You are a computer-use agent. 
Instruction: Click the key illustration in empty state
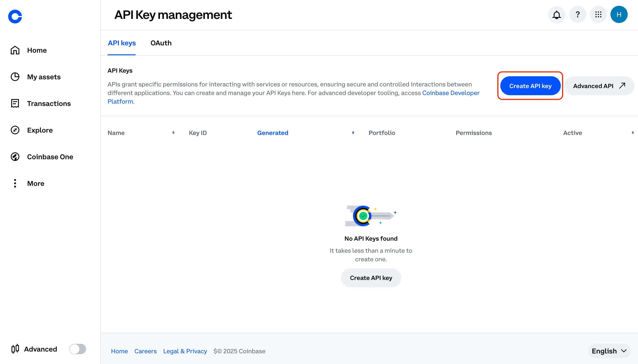point(371,216)
